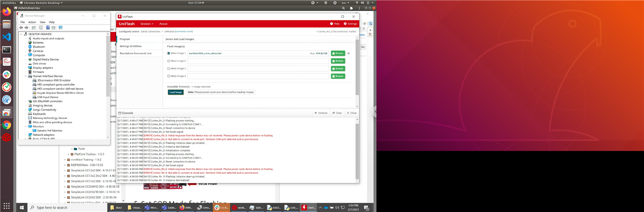The width and height of the screenshot is (644, 212).
Task: Click Device Manager scan hardware monitor icon
Action: [x=60, y=28]
